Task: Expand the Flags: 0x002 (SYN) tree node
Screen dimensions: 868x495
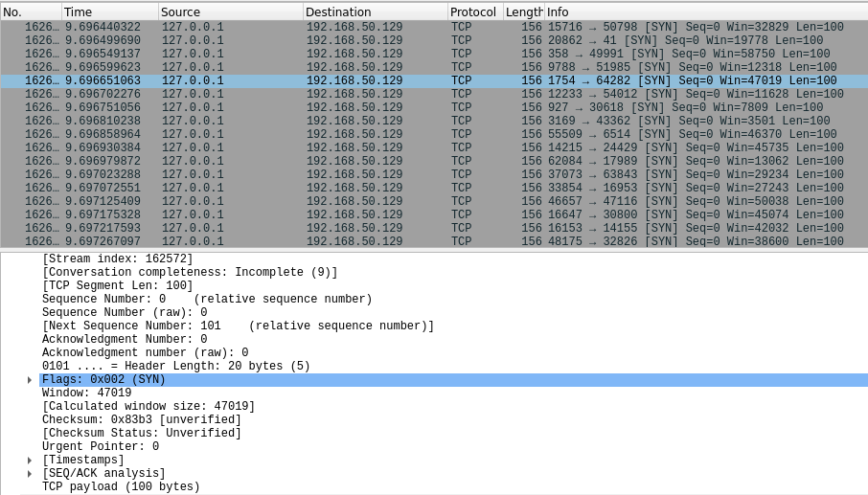Action: tap(30, 380)
